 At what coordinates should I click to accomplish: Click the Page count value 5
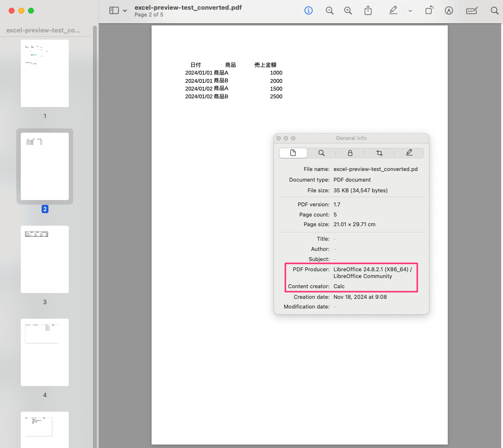[x=335, y=215]
